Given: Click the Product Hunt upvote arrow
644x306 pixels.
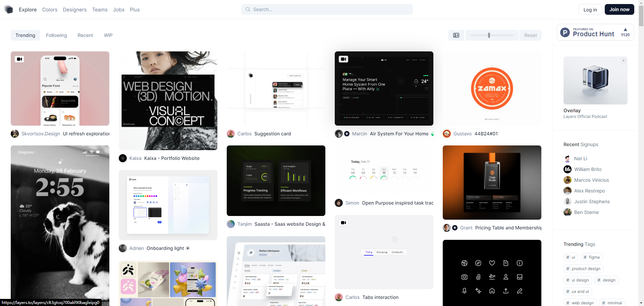Looking at the screenshot, I should pyautogui.click(x=625, y=30).
